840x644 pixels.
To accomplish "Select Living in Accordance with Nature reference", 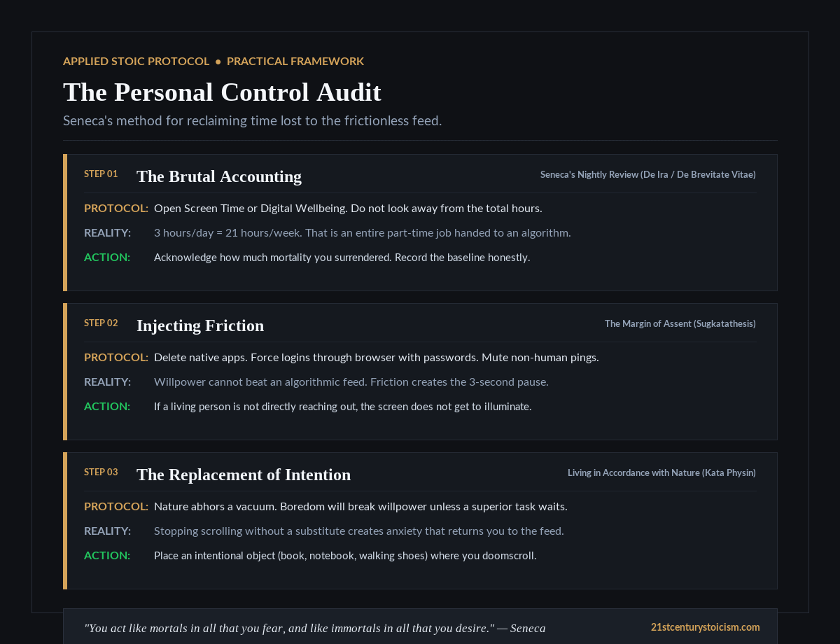I will 661,472.
